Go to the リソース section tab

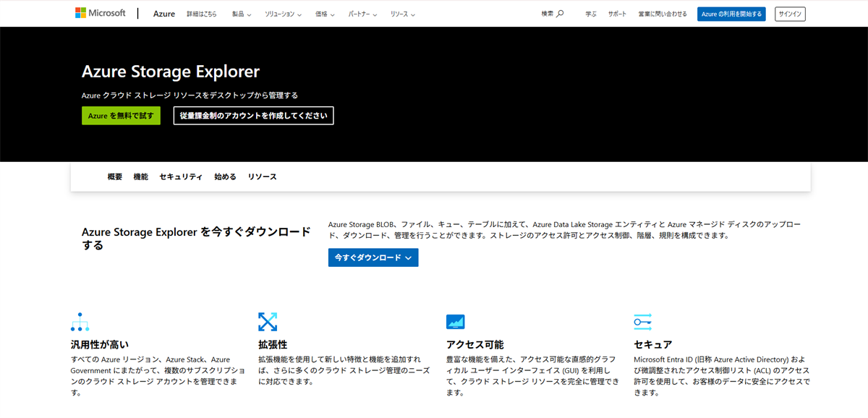[262, 177]
